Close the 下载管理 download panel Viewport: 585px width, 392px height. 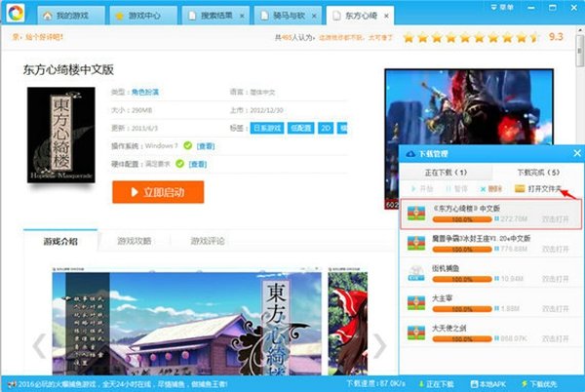pos(575,154)
